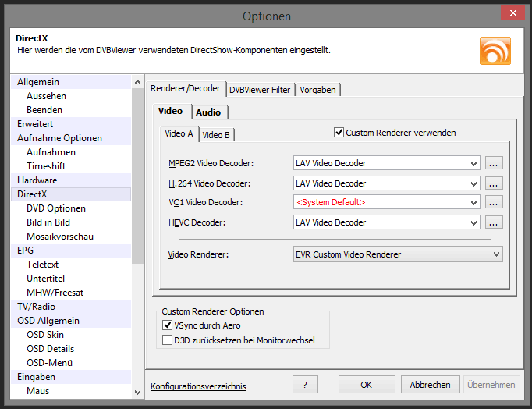
Task: Expand VC1 Video Decoder dropdown
Action: (x=473, y=203)
